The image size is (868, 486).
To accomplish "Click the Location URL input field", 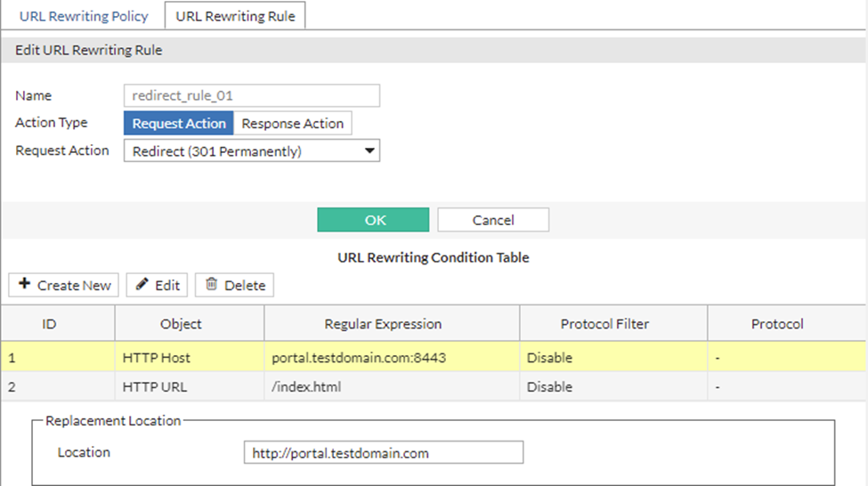I will coord(383,453).
